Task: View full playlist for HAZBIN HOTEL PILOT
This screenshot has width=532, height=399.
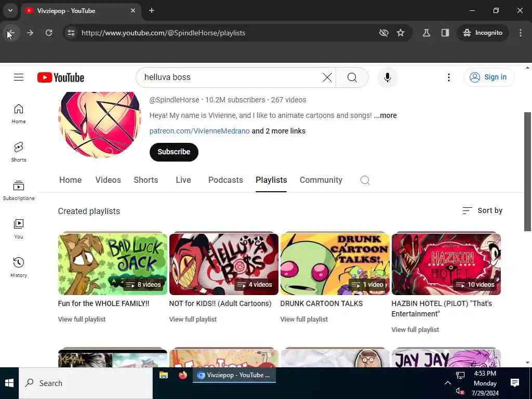Action: (x=415, y=330)
